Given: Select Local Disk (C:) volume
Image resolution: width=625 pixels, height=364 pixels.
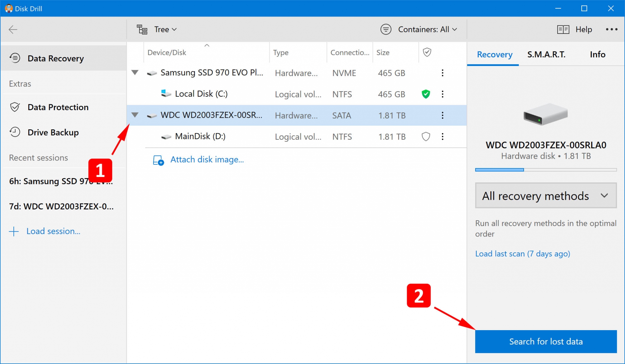Looking at the screenshot, I should 297,94.
